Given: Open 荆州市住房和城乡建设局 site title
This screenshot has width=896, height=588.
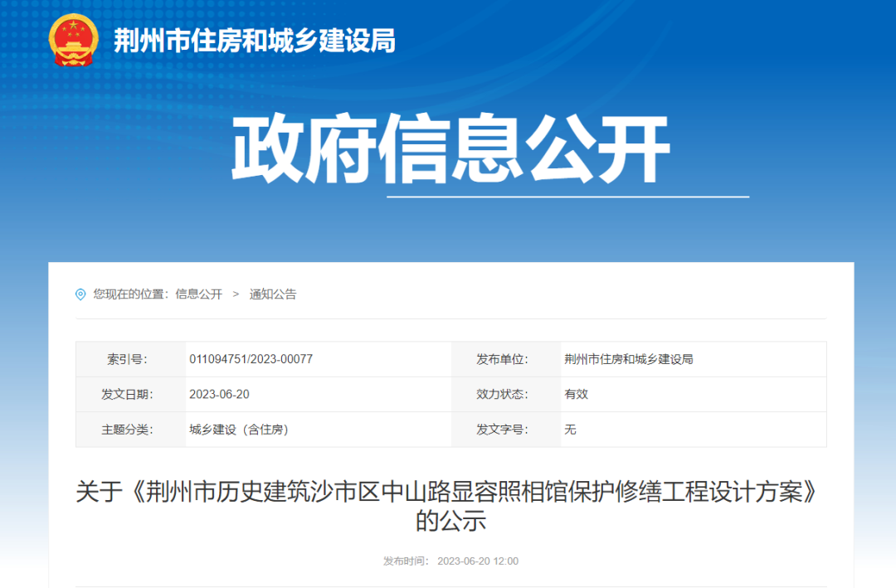Looking at the screenshot, I should 255,41.
